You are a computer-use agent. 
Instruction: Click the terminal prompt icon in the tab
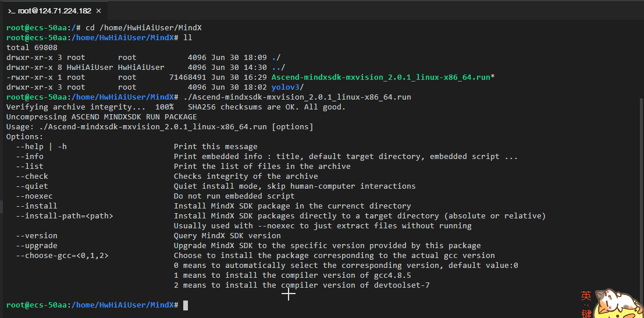11,10
